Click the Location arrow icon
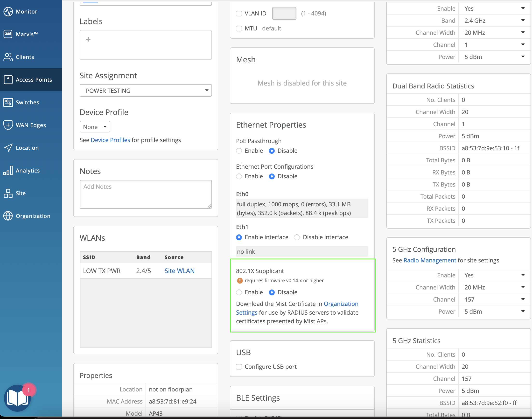532x419 pixels. 8,148
